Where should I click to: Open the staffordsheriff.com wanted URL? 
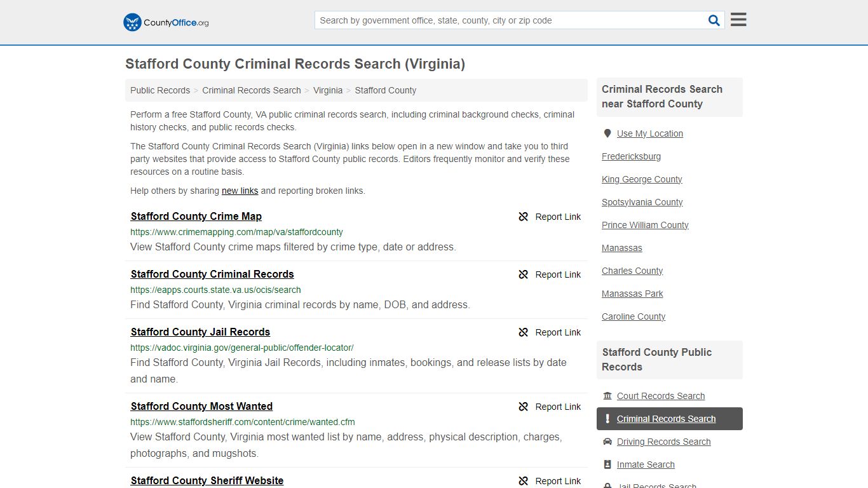[243, 422]
